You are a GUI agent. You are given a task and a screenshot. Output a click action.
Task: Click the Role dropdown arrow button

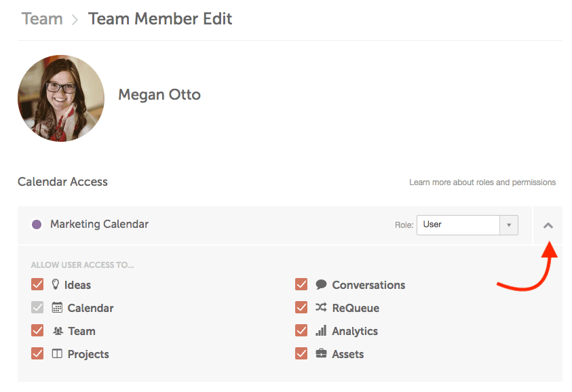coord(509,224)
